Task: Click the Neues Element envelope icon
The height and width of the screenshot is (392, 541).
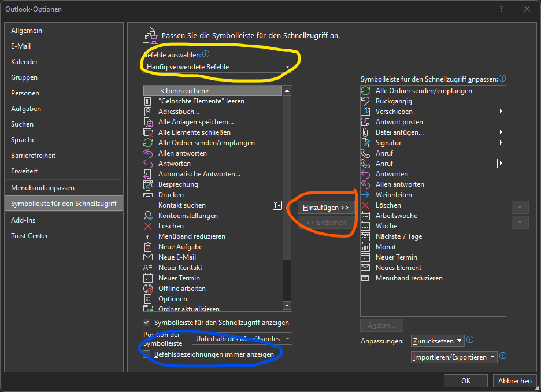Action: 365,268
